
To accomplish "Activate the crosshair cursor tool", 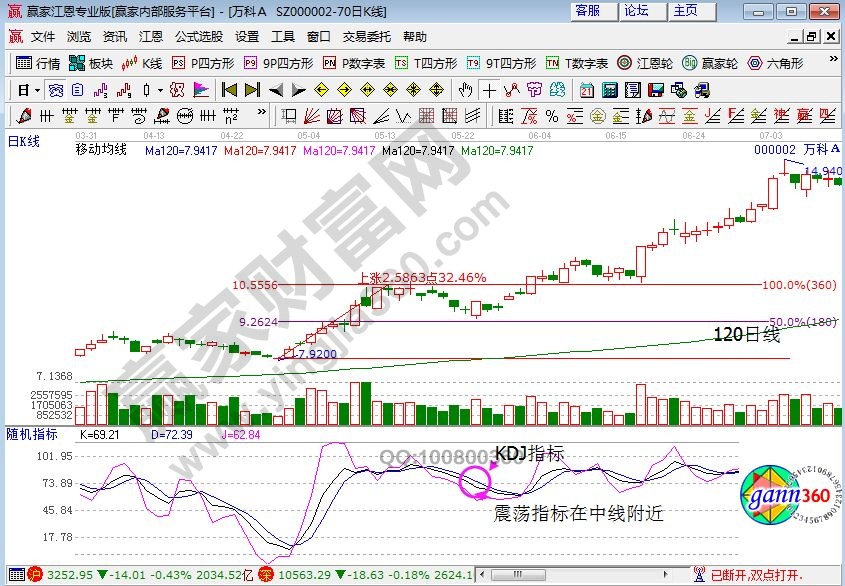I will [488, 89].
